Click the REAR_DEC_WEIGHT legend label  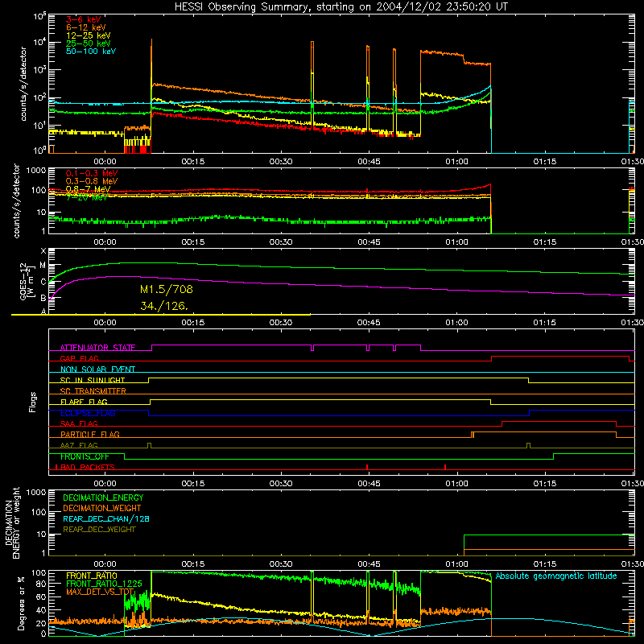(99, 530)
